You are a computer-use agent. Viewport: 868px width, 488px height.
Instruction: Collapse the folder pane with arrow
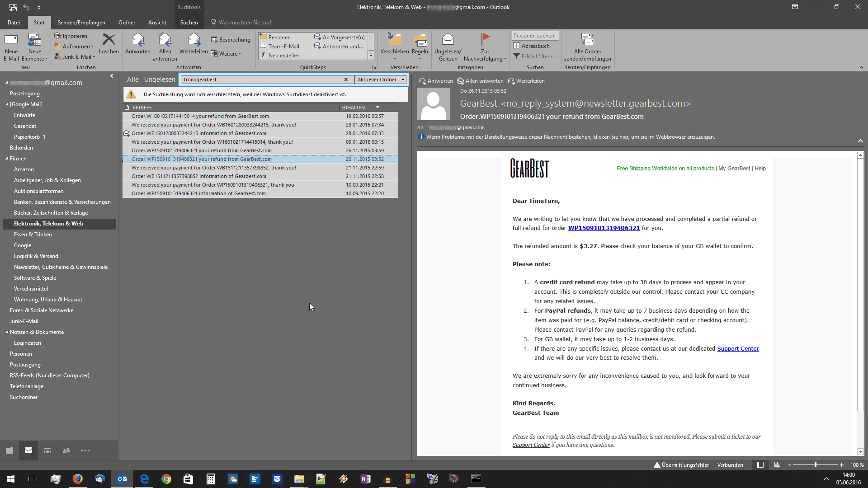[x=112, y=76]
